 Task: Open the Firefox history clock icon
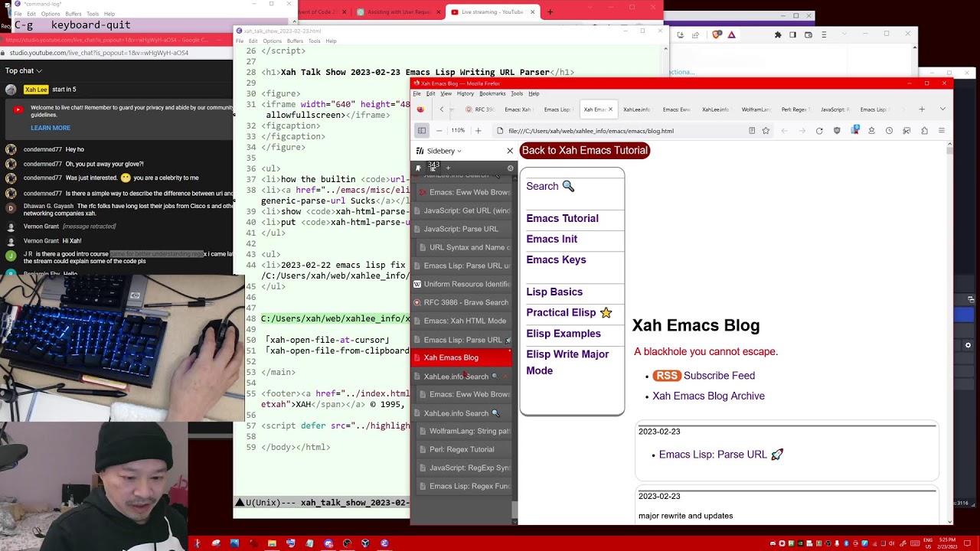pyautogui.click(x=889, y=131)
